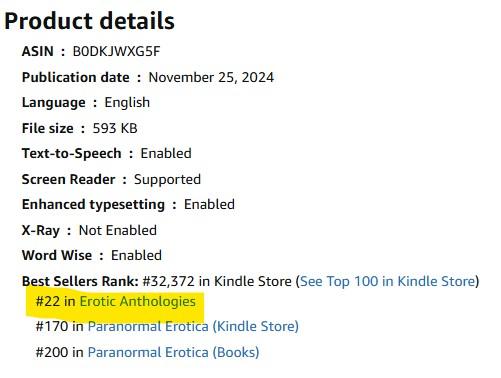
Task: Click the highlighted #22 rank number
Action: (48, 301)
